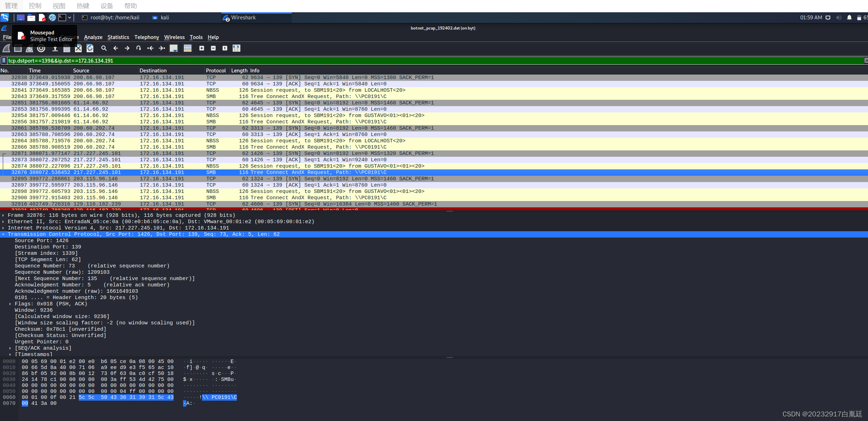Go forward in packet history

(x=127, y=48)
